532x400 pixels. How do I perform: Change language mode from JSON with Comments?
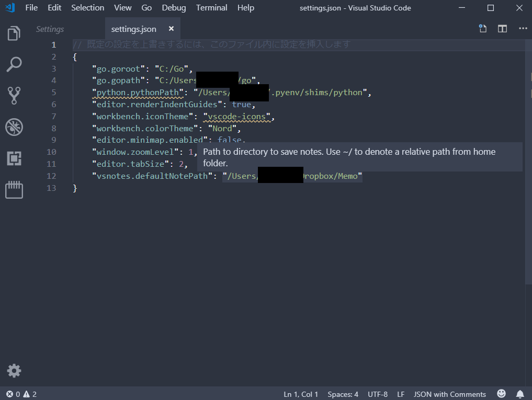pos(450,394)
